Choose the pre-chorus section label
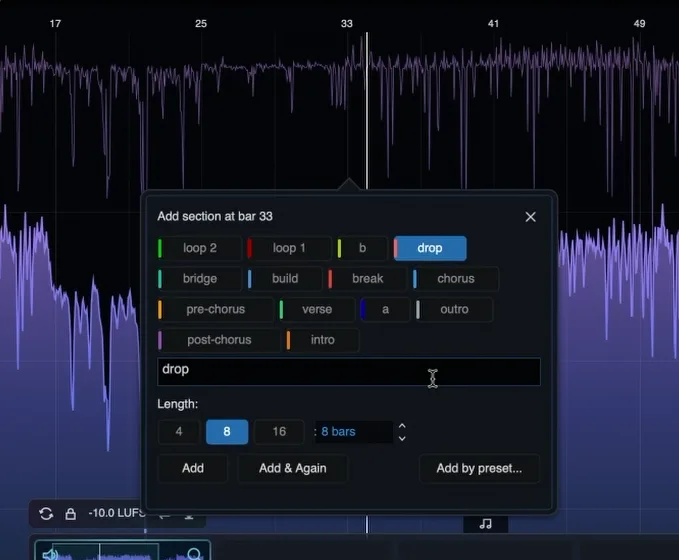The width and height of the screenshot is (679, 560). (x=215, y=309)
